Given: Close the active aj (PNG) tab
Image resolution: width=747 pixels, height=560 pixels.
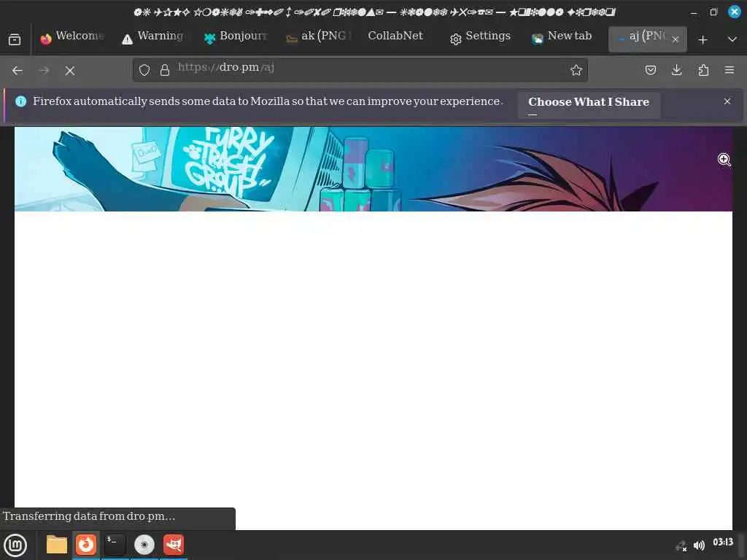Looking at the screenshot, I should coord(675,39).
